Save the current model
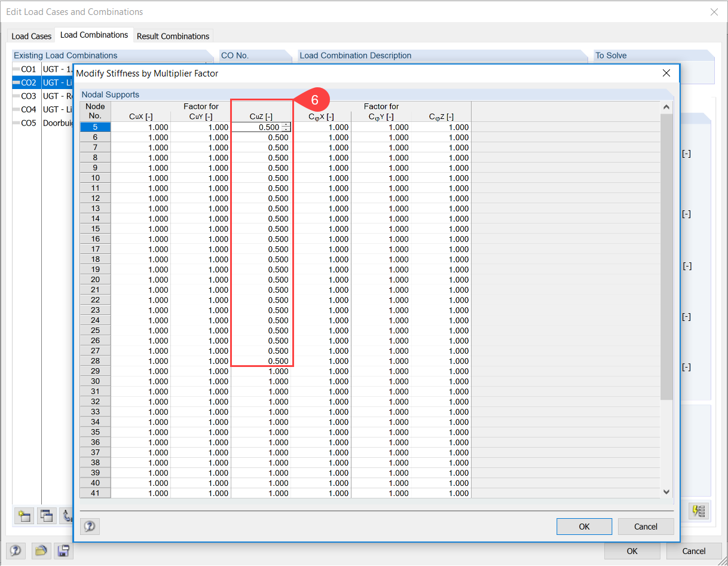 pos(63,551)
